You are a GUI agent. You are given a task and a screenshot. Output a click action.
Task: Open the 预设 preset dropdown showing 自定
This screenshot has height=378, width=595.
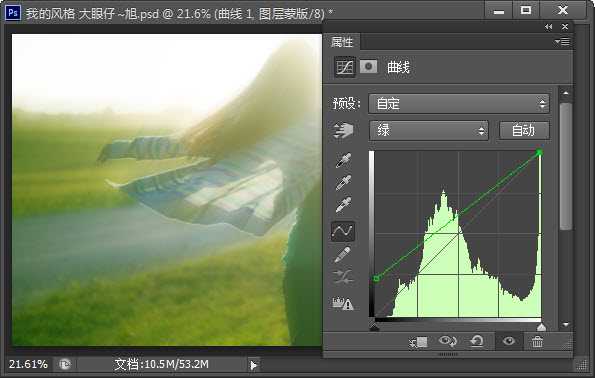[x=459, y=104]
